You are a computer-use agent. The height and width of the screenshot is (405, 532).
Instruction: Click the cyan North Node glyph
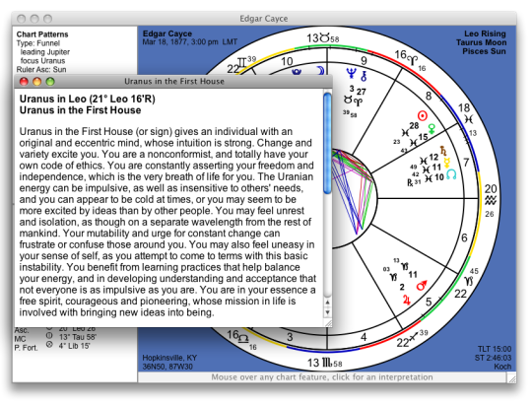pos(451,174)
